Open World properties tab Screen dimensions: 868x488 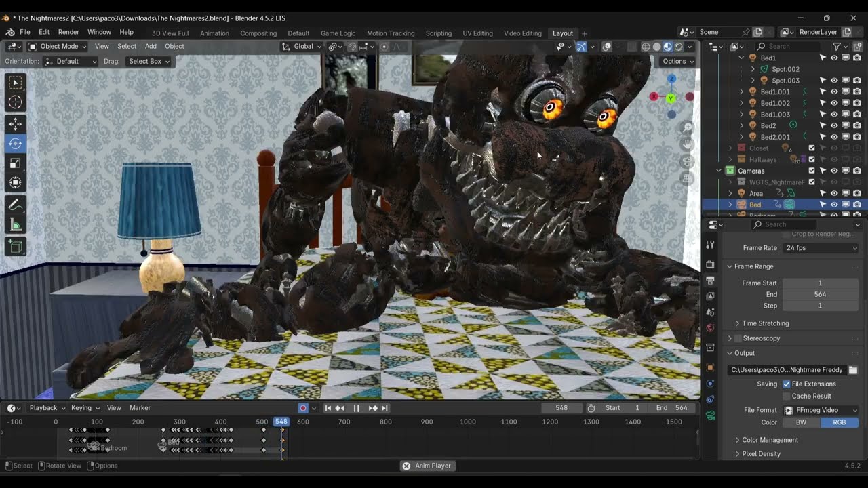(x=710, y=328)
